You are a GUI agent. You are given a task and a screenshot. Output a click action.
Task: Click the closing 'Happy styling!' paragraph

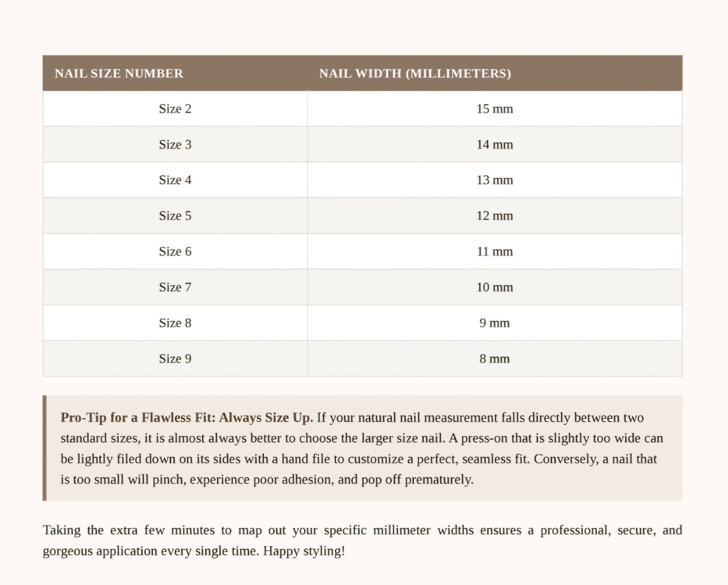point(362,540)
